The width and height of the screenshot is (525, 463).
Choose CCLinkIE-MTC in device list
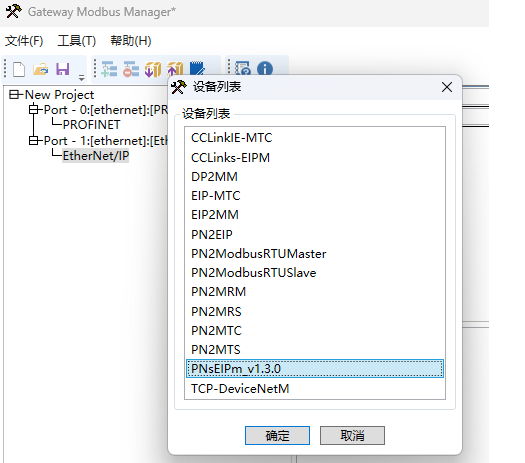pyautogui.click(x=315, y=138)
